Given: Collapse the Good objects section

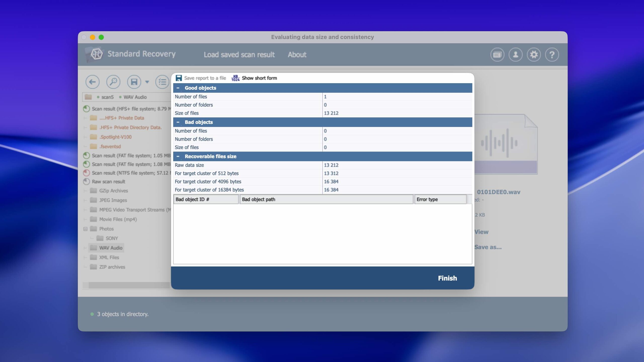Looking at the screenshot, I should tap(178, 88).
